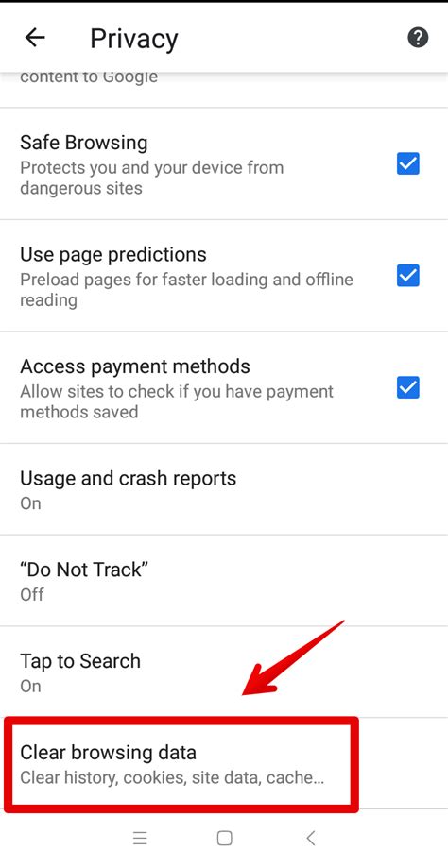Tap the Android home square icon
Viewport: 448px width, 868px height.
(224, 838)
